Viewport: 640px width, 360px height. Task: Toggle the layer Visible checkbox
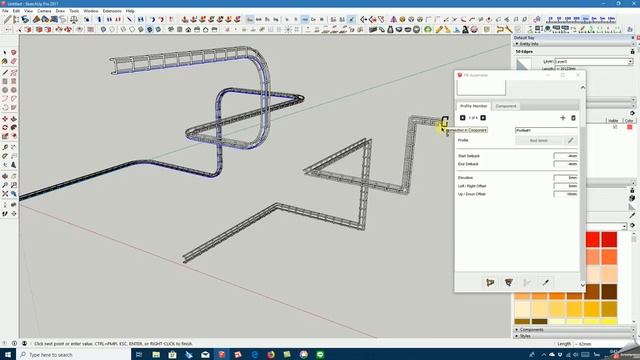point(615,127)
